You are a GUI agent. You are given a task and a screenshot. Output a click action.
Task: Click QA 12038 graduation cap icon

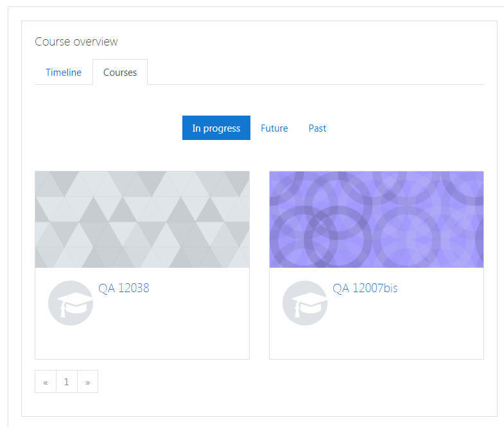(71, 303)
